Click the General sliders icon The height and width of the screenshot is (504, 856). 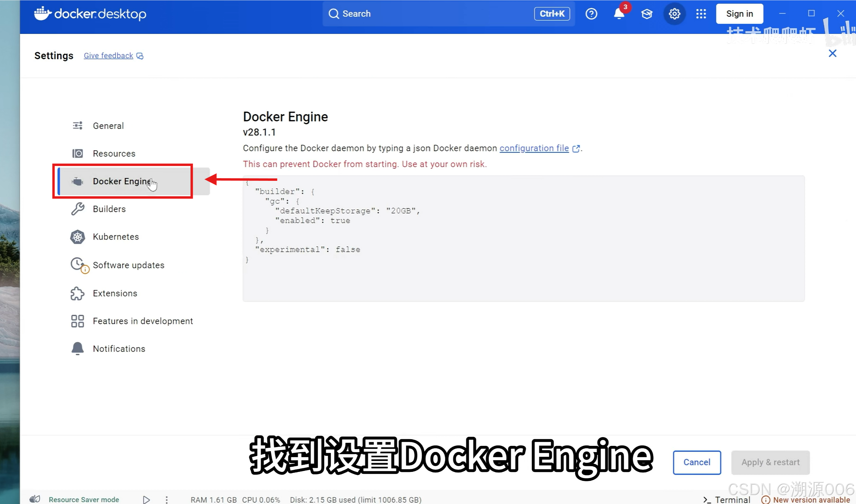point(78,126)
